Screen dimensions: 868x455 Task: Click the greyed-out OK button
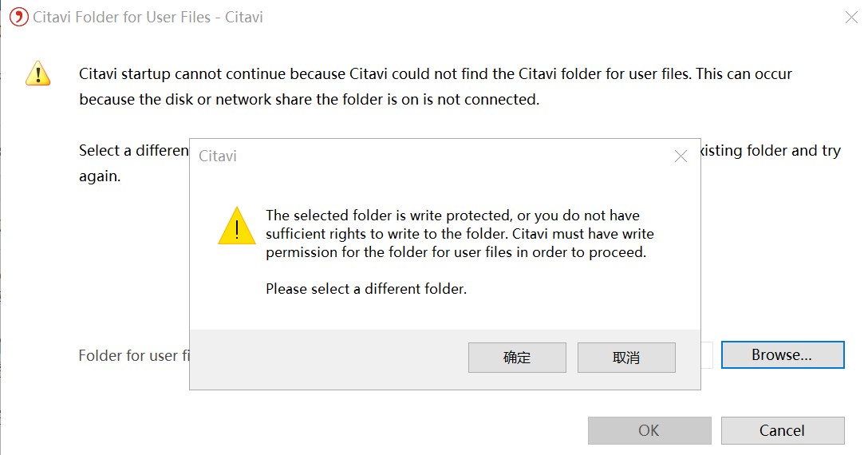click(649, 430)
